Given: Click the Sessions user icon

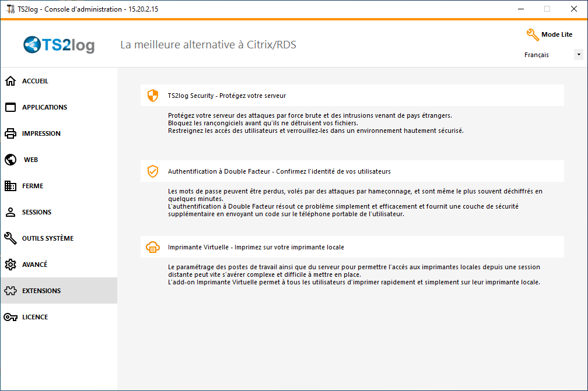Looking at the screenshot, I should [x=10, y=212].
